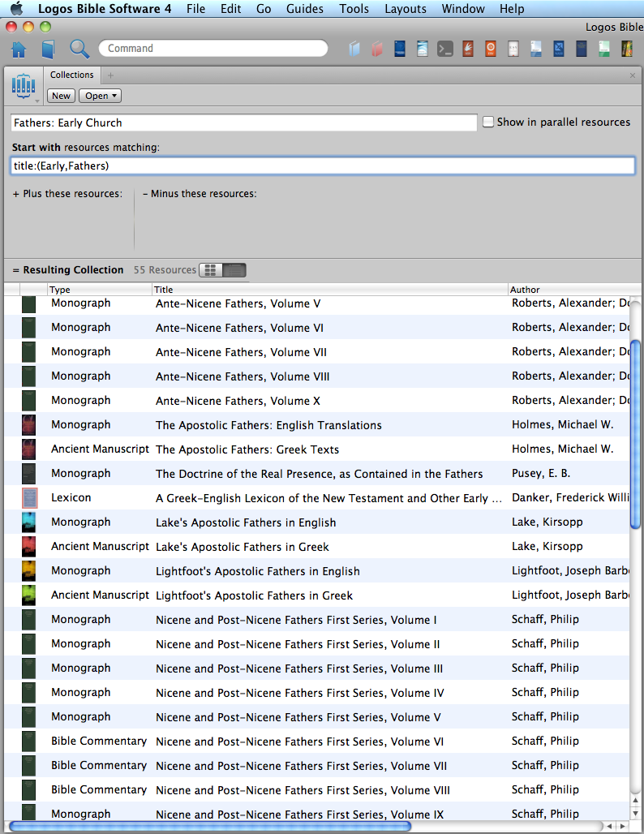Select Nicene and Post-Nicene First Series, Volume IV
This screenshot has height=834, width=644.
tap(317, 693)
